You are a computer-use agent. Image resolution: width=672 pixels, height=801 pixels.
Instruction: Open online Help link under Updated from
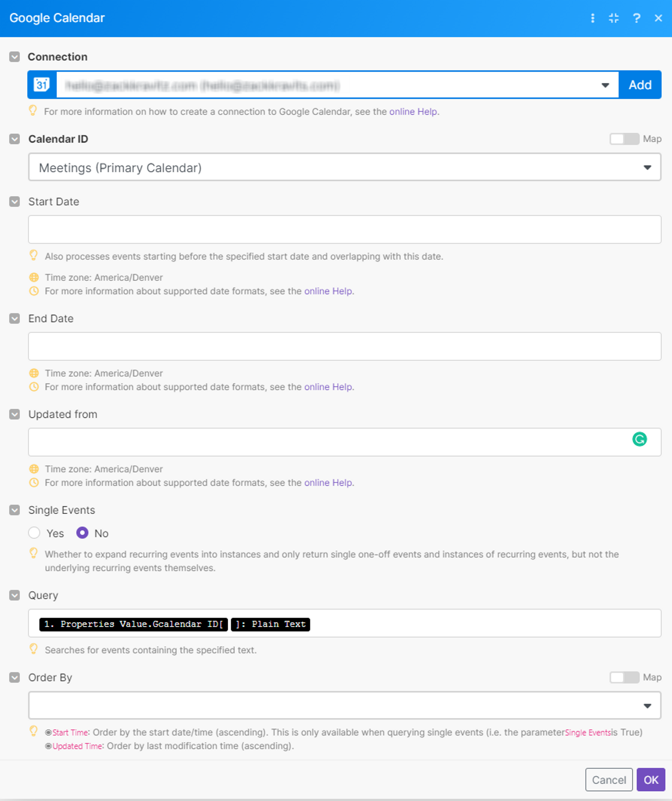click(328, 482)
